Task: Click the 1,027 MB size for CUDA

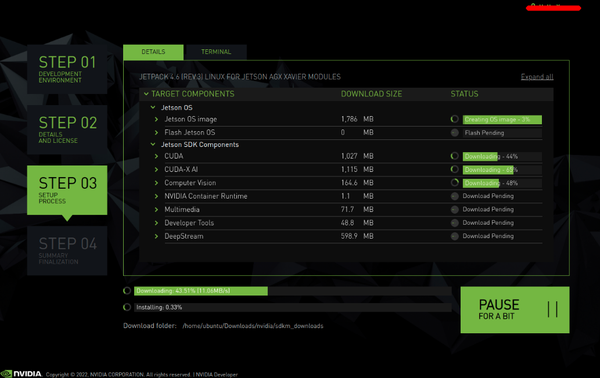Action: click(x=357, y=156)
